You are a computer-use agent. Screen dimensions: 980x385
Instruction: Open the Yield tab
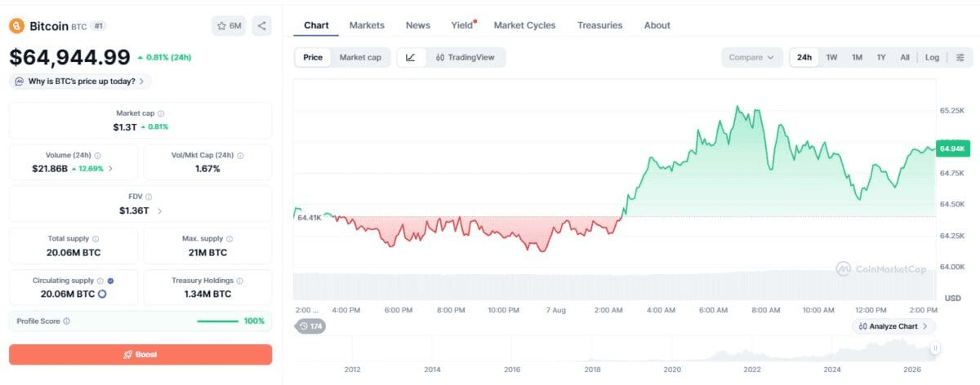point(462,25)
